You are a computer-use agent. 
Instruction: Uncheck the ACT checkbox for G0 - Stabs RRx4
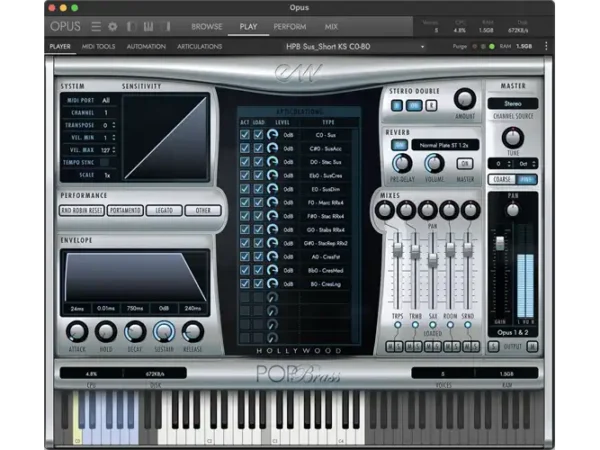tap(245, 230)
